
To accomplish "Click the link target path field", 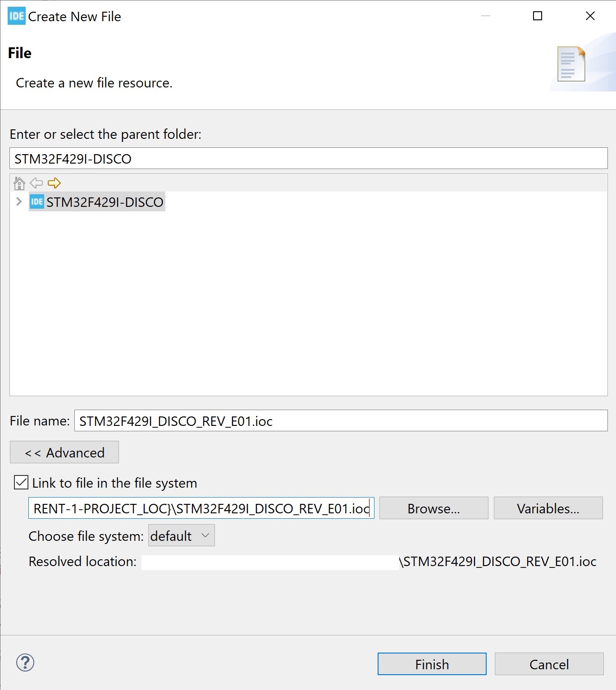I will pyautogui.click(x=201, y=508).
